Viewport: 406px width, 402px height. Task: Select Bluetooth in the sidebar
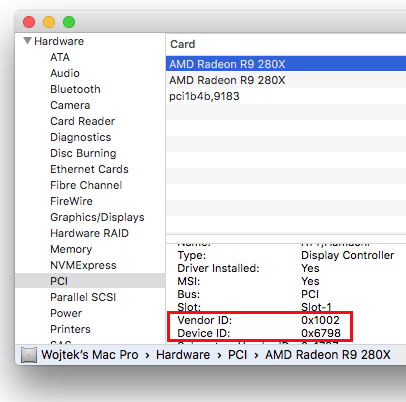point(75,89)
